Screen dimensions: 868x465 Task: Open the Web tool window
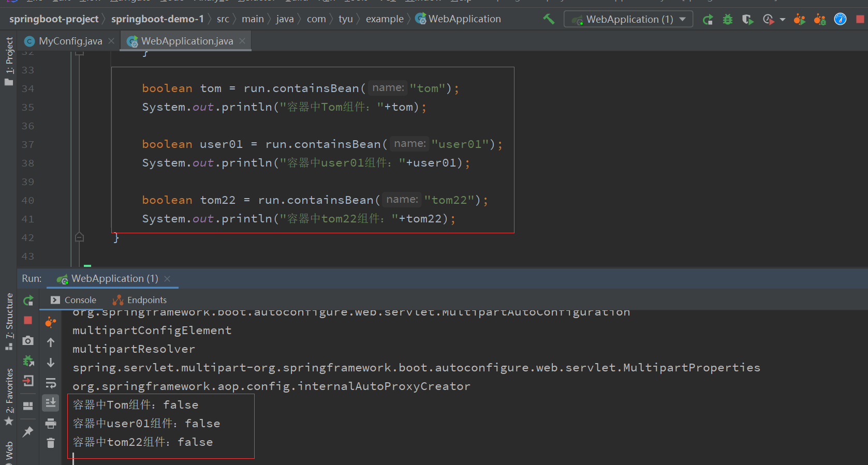pos(9,451)
